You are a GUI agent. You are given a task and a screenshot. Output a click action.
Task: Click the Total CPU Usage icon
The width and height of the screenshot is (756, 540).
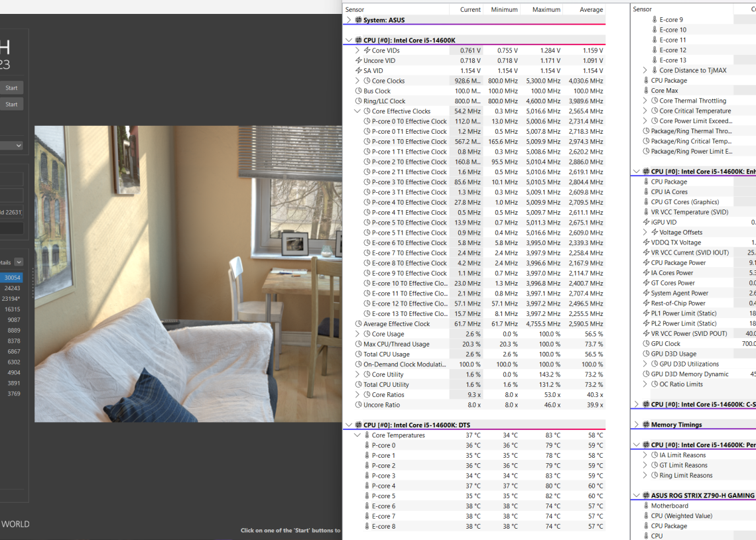pos(358,354)
